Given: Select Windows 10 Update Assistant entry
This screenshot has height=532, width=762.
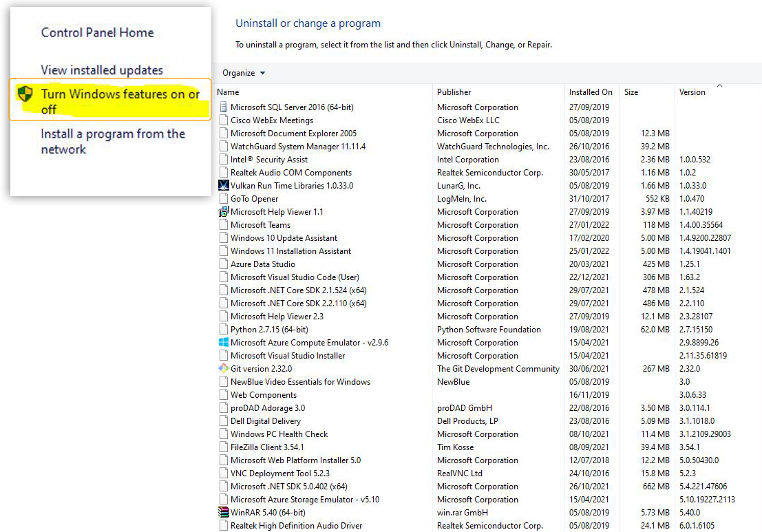Looking at the screenshot, I should [284, 237].
